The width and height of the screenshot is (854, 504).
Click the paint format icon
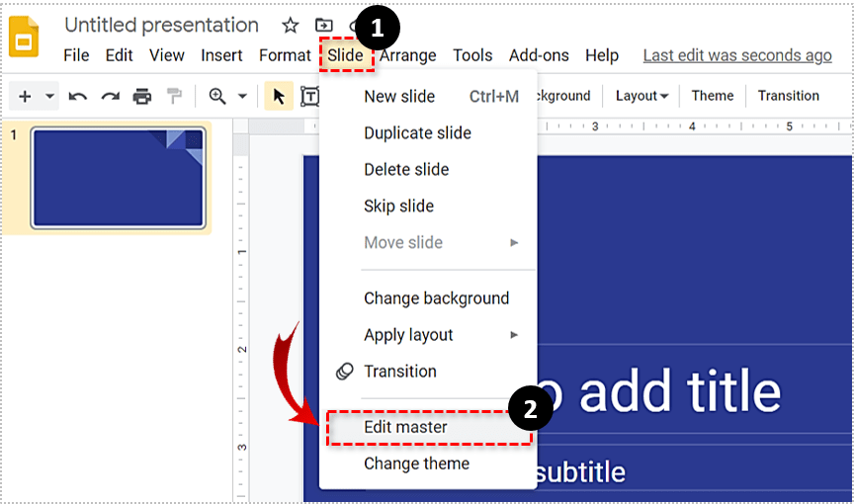pyautogui.click(x=175, y=96)
